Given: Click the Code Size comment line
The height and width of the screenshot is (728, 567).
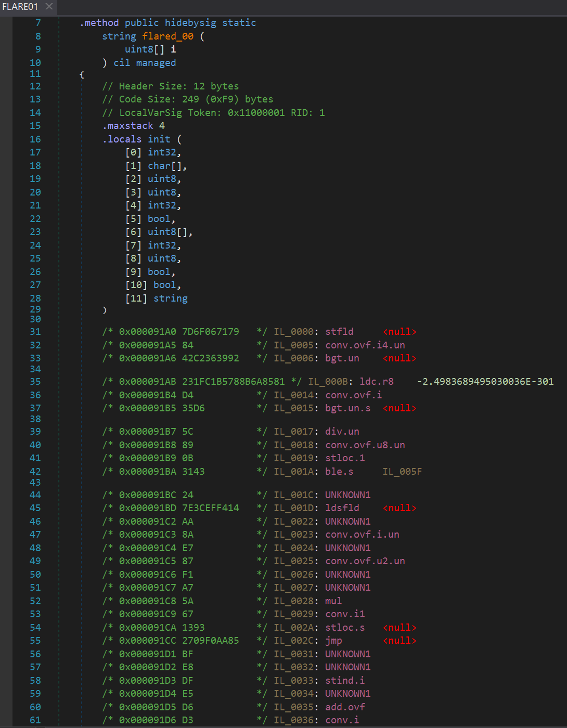Looking at the screenshot, I should (x=187, y=99).
